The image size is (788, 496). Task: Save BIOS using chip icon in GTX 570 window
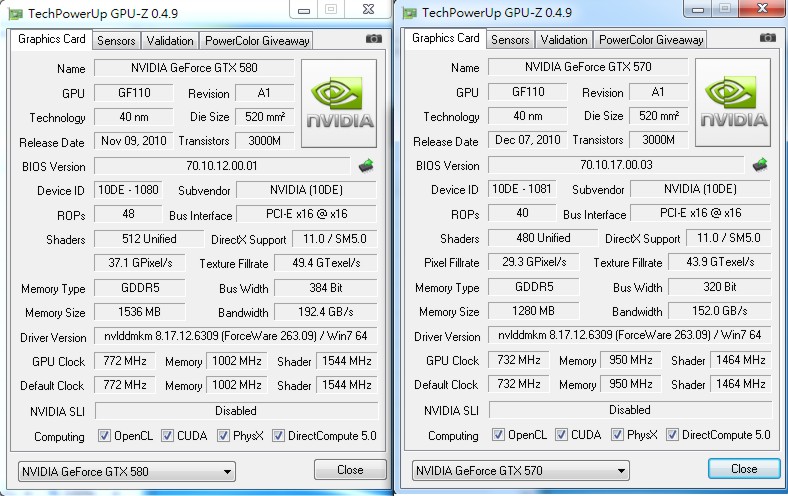(x=760, y=164)
